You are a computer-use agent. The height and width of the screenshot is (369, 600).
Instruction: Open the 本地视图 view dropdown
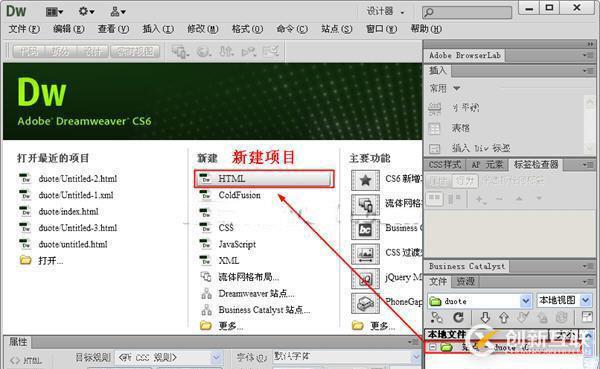point(586,300)
